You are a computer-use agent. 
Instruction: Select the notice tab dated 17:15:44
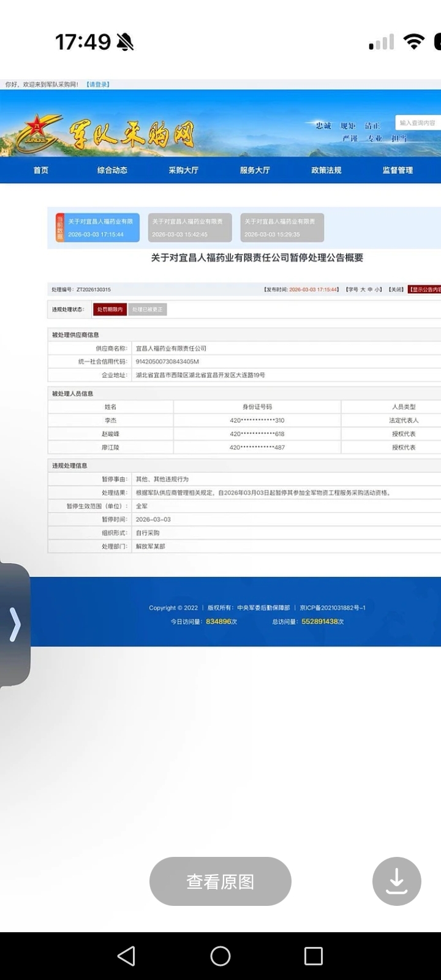[x=98, y=228]
